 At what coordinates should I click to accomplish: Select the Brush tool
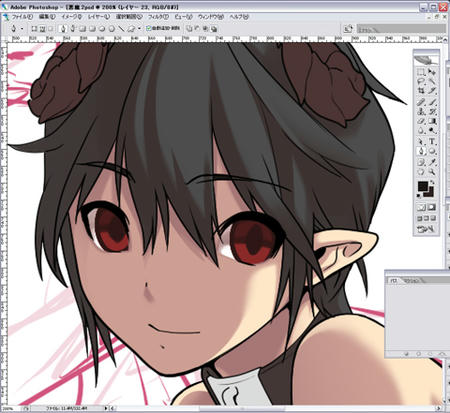432,102
